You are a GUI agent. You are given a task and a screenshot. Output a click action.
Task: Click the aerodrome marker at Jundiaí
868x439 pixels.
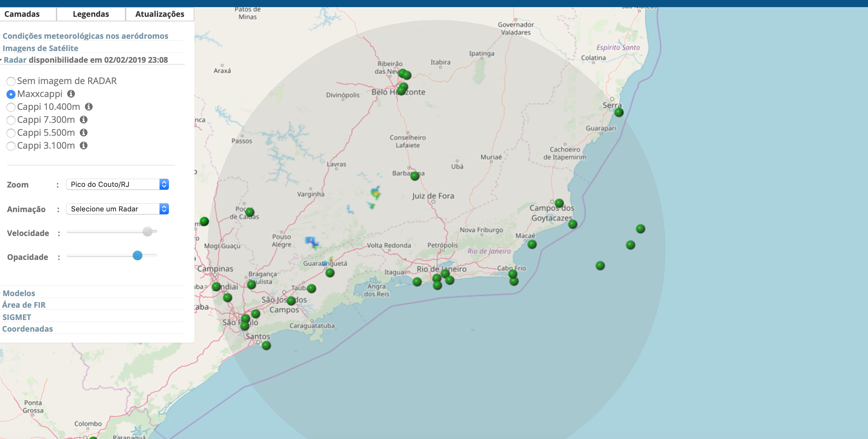pos(216,287)
